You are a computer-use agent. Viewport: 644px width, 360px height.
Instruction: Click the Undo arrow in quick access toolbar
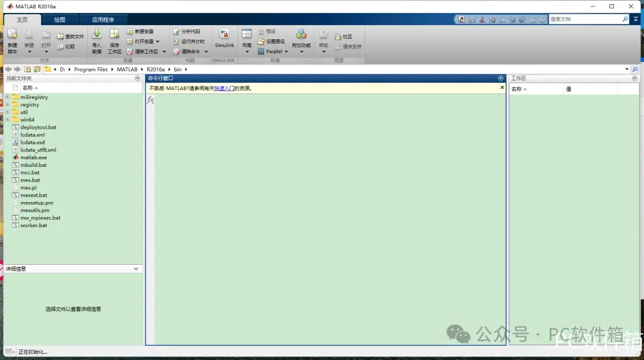[x=512, y=19]
